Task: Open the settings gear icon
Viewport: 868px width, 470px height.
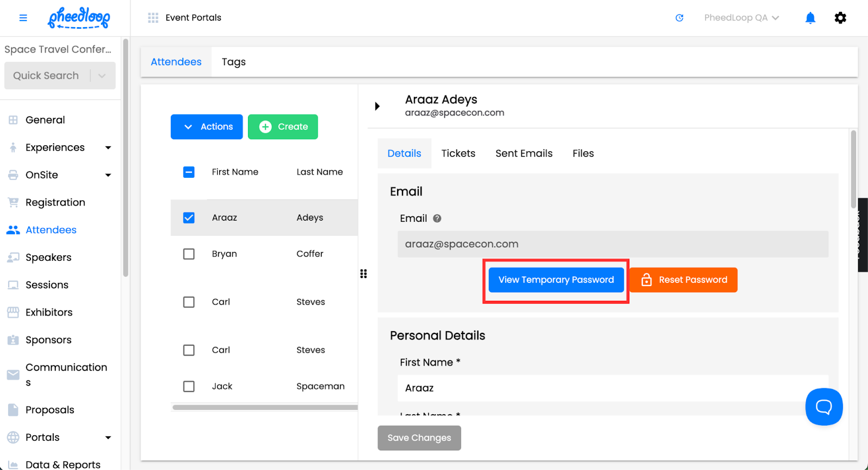Action: [x=840, y=18]
